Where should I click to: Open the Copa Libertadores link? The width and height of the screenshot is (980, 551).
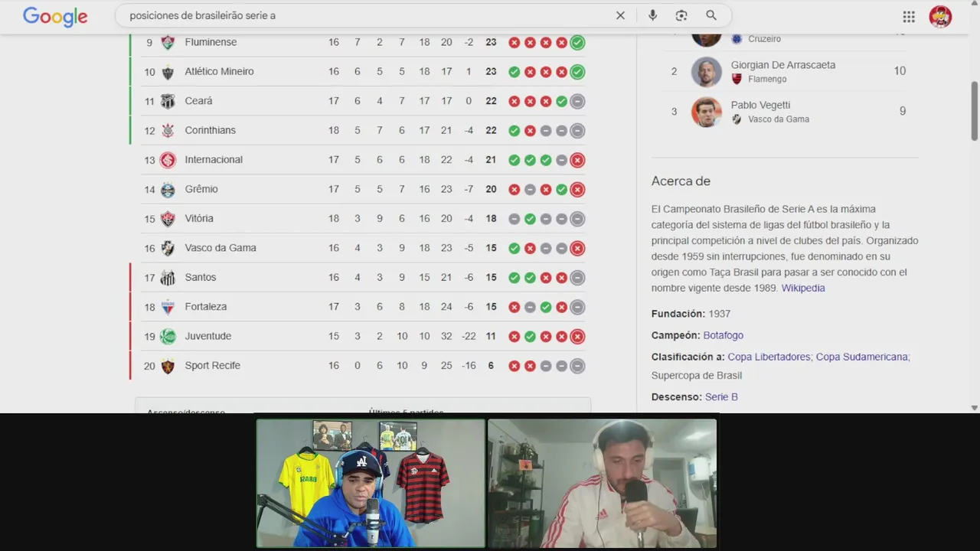(x=769, y=357)
